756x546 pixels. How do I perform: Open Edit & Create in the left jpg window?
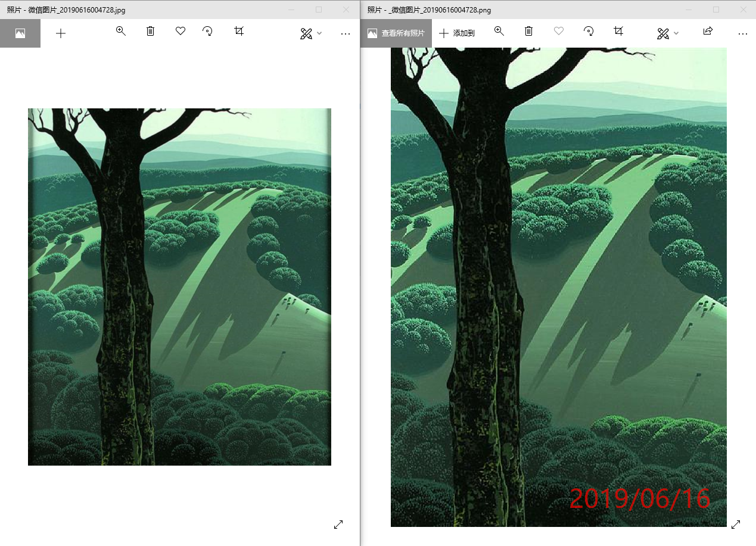[x=306, y=33]
